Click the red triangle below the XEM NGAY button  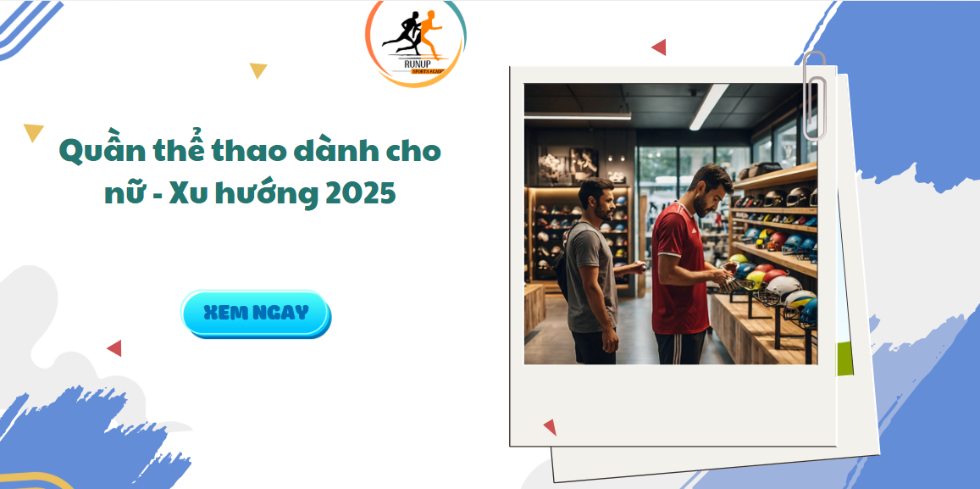[114, 348]
